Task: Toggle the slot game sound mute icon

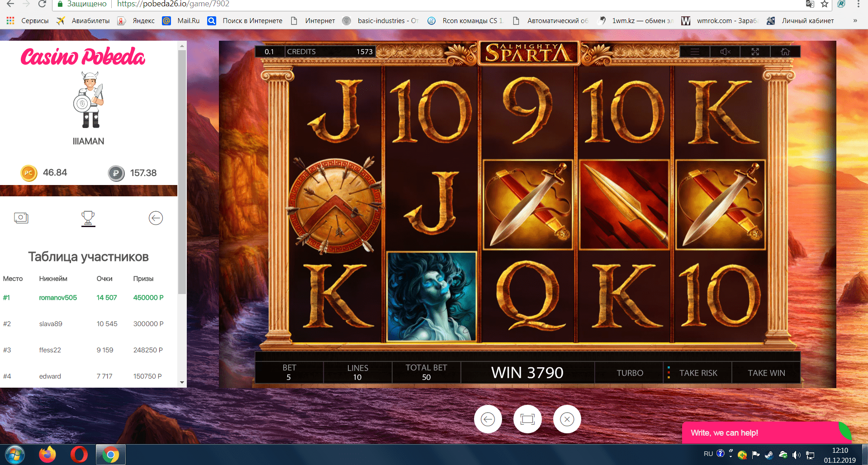Action: [x=725, y=52]
